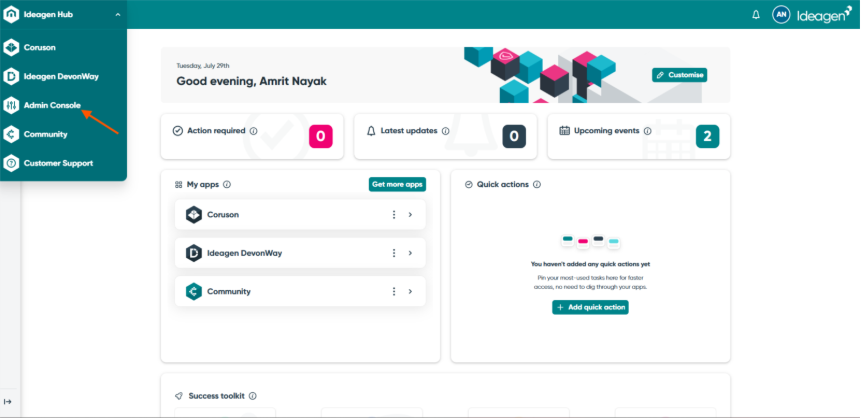This screenshot has height=418, width=864.
Task: Open the AN user avatar menu
Action: point(781,15)
